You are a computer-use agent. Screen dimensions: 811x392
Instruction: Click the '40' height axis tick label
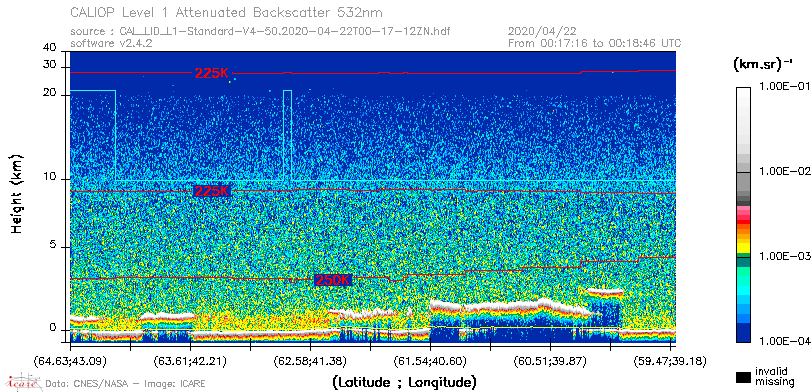[x=50, y=48]
